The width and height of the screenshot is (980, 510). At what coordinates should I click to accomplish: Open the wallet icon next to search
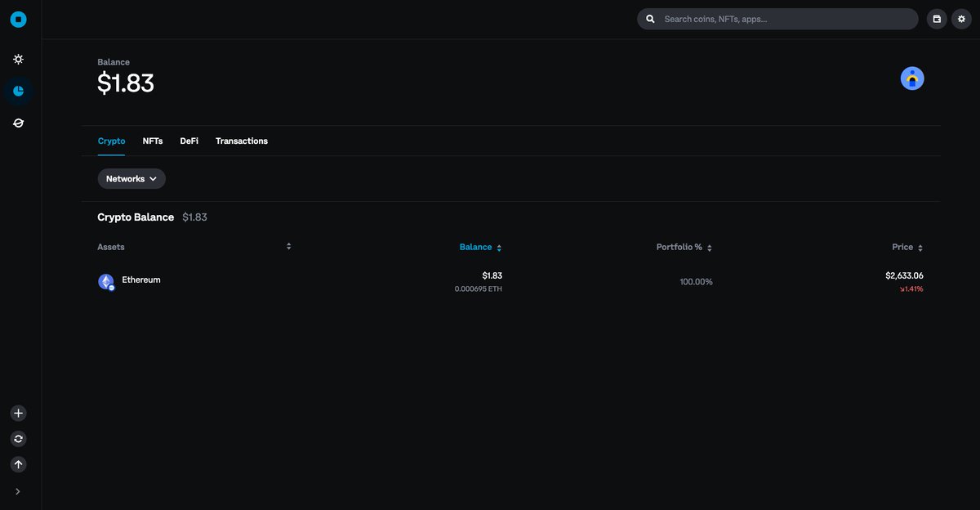tap(937, 19)
